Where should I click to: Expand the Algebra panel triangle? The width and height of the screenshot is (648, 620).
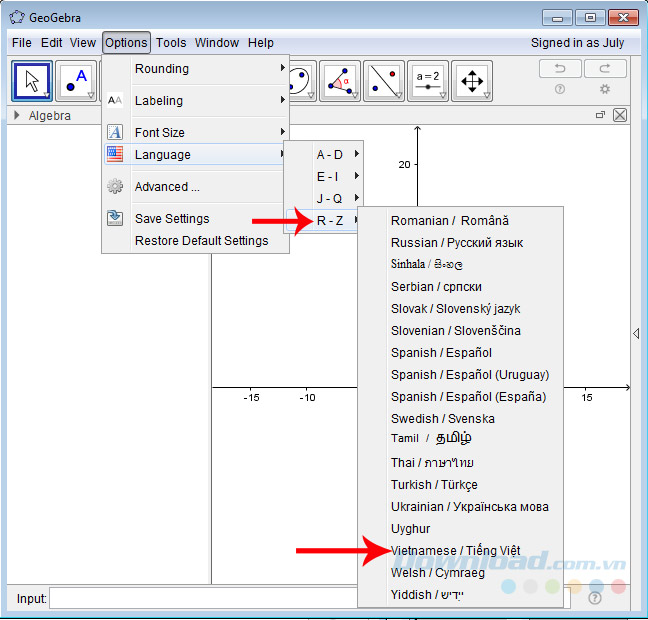pyautogui.click(x=17, y=115)
